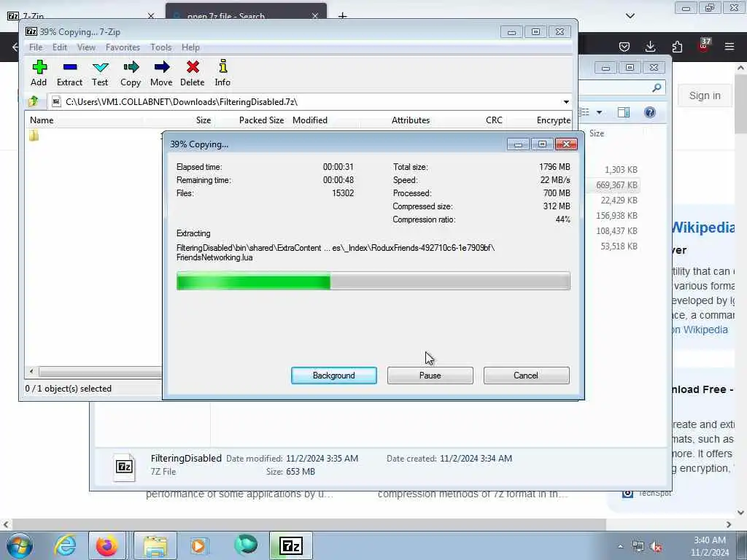Send copying to Background
Viewport: 747px width, 560px height.
(334, 376)
